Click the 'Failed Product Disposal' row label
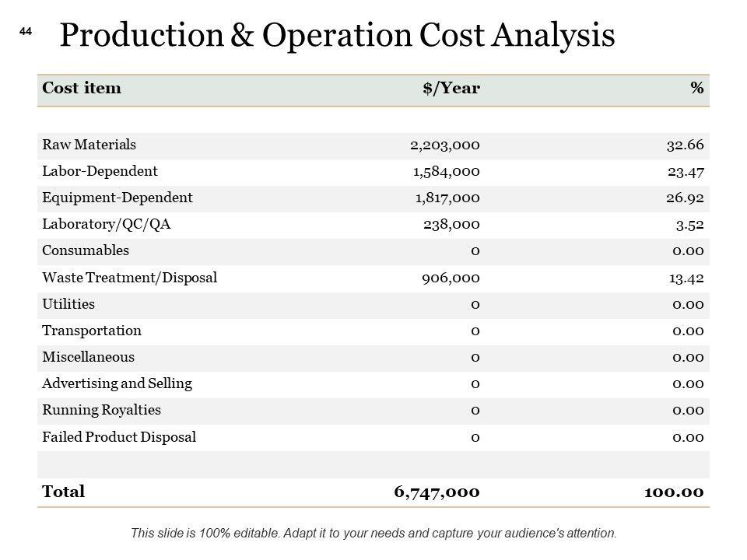The image size is (747, 560). click(x=119, y=436)
